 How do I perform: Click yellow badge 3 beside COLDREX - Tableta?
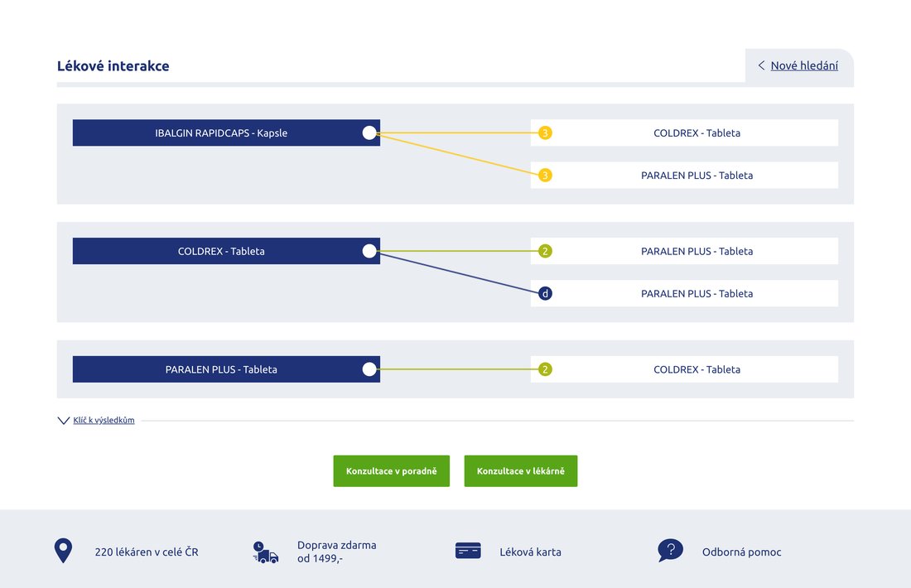545,133
